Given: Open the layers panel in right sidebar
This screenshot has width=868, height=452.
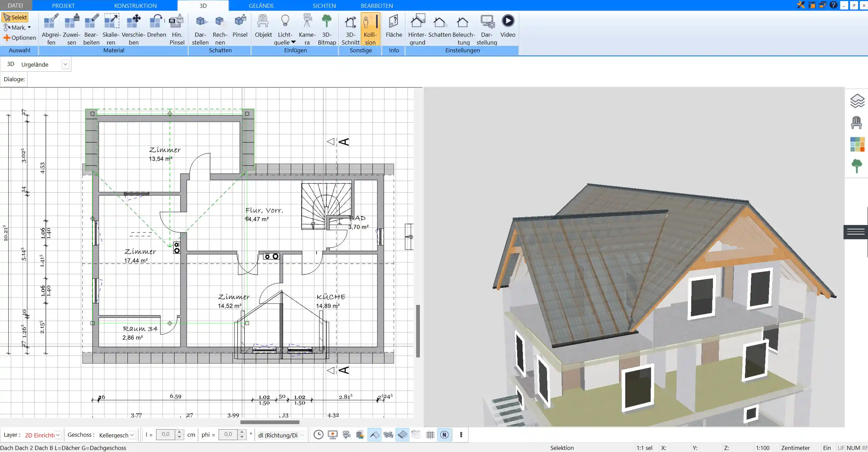Looking at the screenshot, I should (x=857, y=101).
